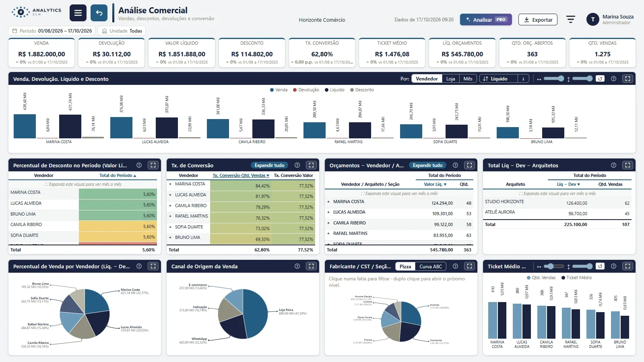Open help icon in Fabricante / CST panel

point(455,266)
